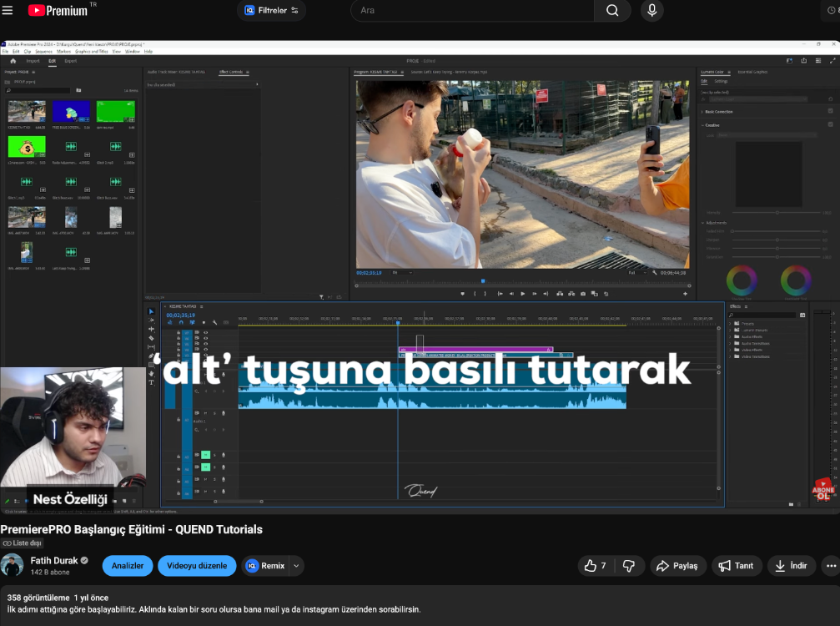Click the Program Monitor settings wrench
Viewport: 840px width, 626px height.
coord(654,273)
